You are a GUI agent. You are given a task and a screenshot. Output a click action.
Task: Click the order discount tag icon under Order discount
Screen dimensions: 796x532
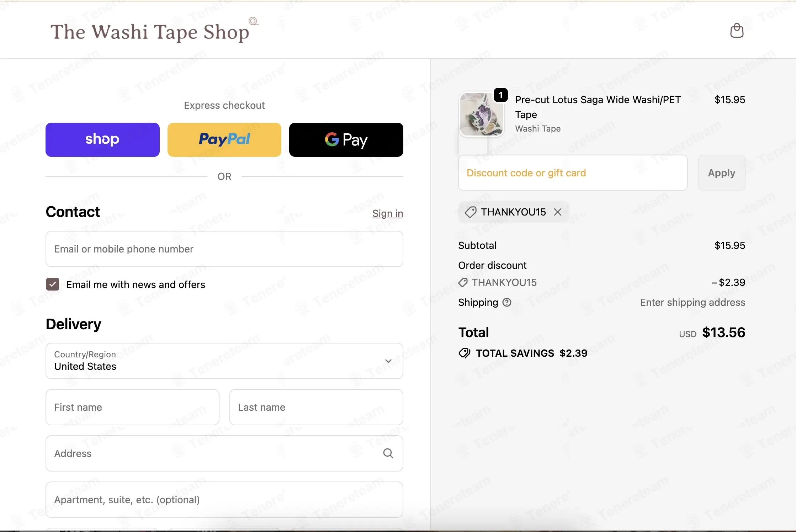[x=463, y=283]
